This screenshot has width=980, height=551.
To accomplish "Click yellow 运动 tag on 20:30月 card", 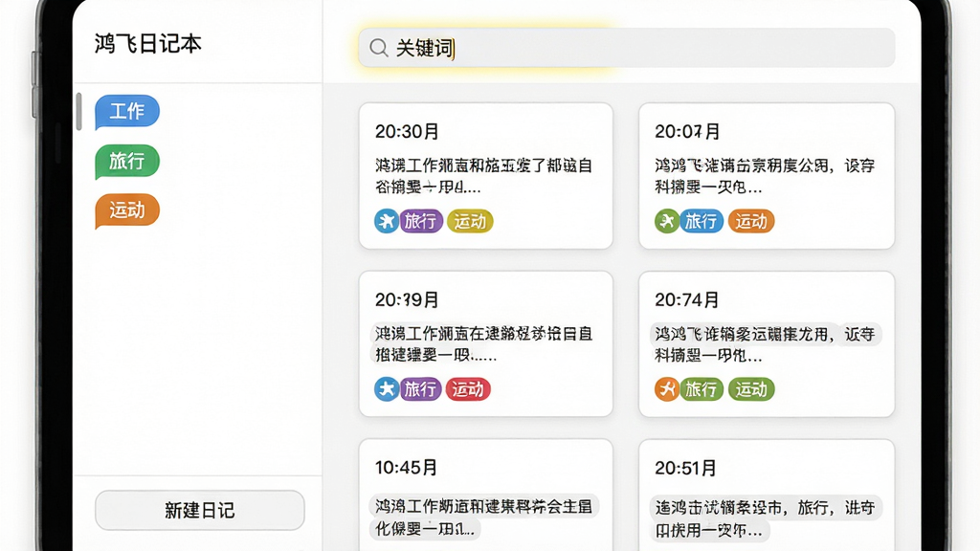I will pos(470,221).
